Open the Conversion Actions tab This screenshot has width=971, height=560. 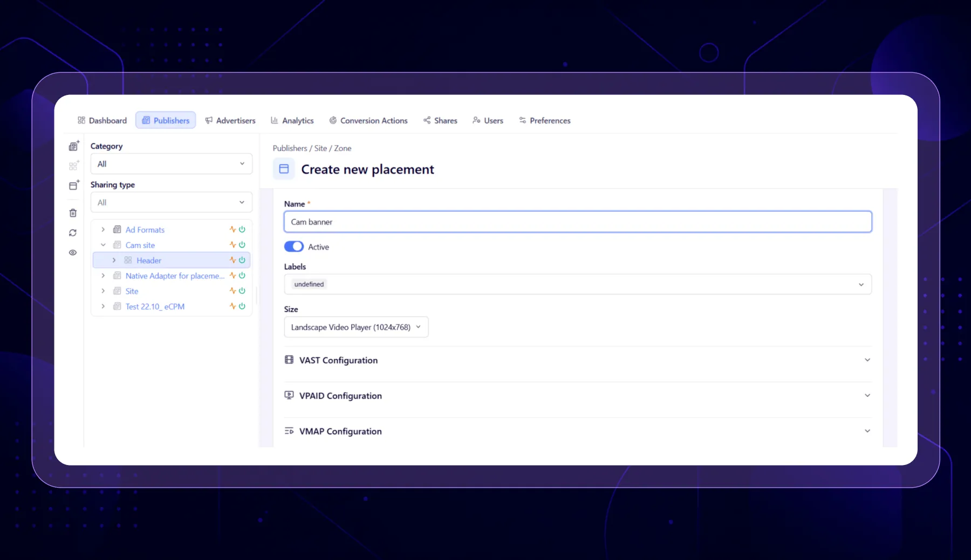(x=368, y=120)
